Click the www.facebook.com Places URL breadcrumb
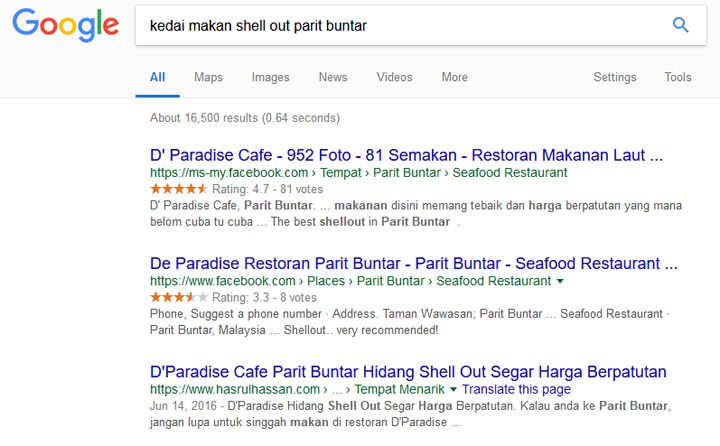The width and height of the screenshot is (720, 446). [x=350, y=281]
